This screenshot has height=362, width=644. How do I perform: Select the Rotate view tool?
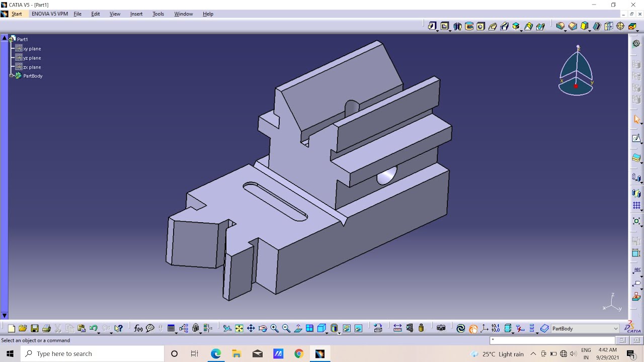click(x=263, y=328)
